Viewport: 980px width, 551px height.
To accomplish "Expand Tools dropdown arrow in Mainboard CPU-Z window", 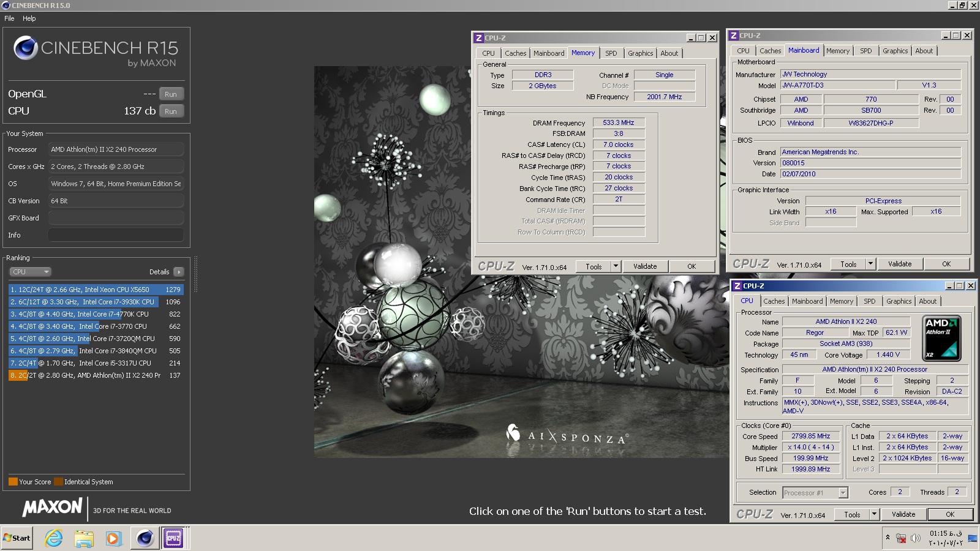I will (871, 264).
